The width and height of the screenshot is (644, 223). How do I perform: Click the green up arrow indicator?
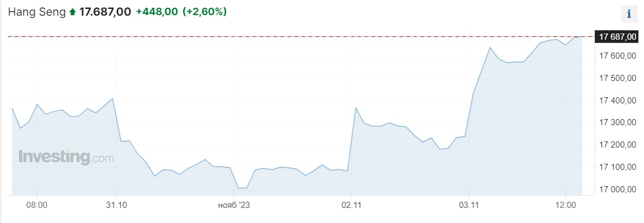[x=73, y=12]
